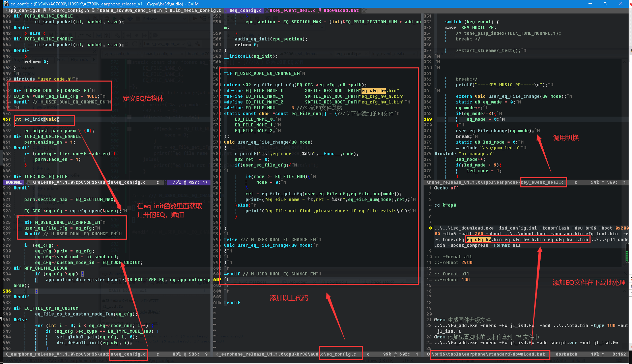This screenshot has width=632, height=364.
Task: Click 'int eq_init(void)' on line 457
Action: point(36,119)
